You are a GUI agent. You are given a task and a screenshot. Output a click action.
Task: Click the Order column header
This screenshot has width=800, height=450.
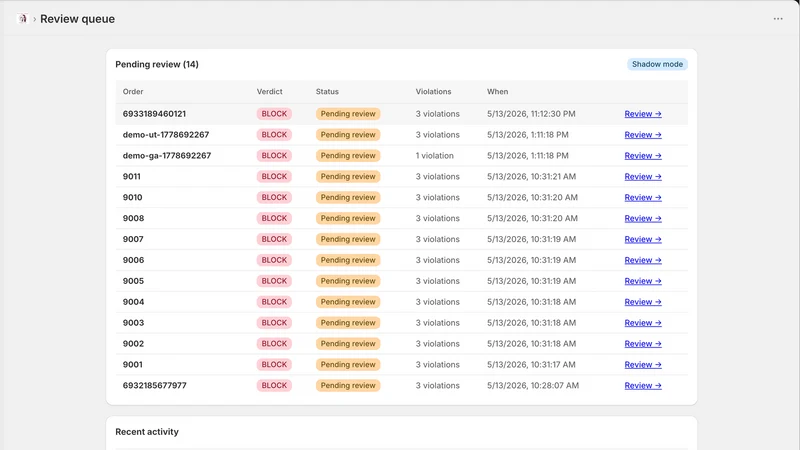(133, 92)
